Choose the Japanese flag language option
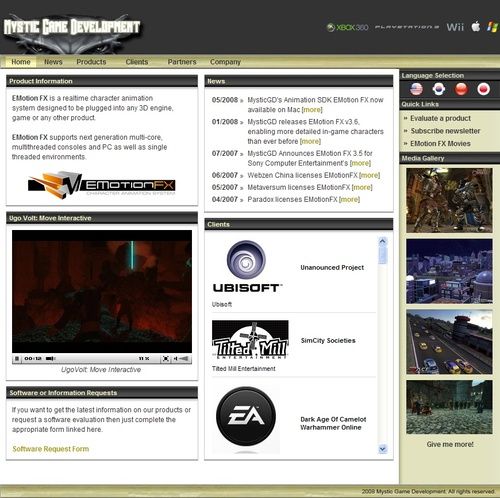This screenshot has width=500, height=498. [x=483, y=89]
